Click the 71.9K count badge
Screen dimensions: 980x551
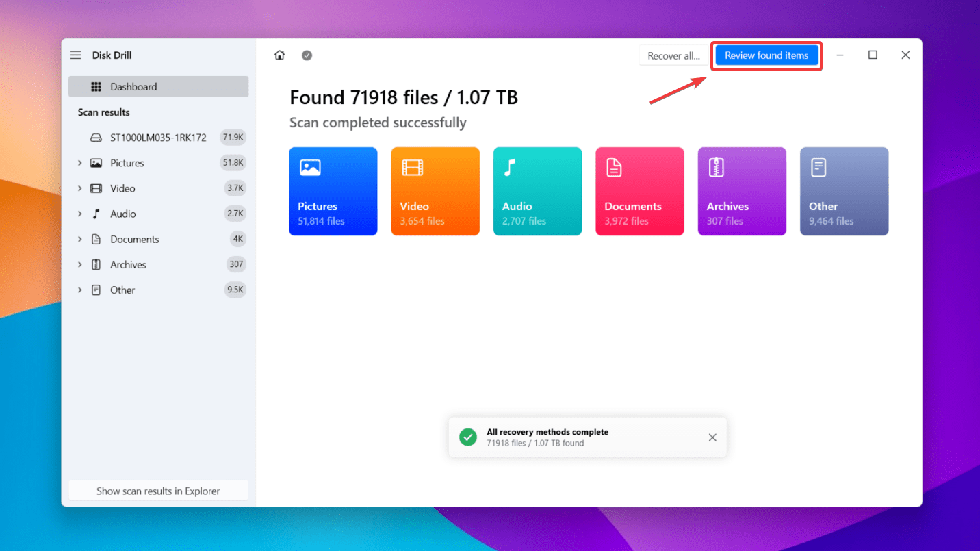tap(233, 138)
